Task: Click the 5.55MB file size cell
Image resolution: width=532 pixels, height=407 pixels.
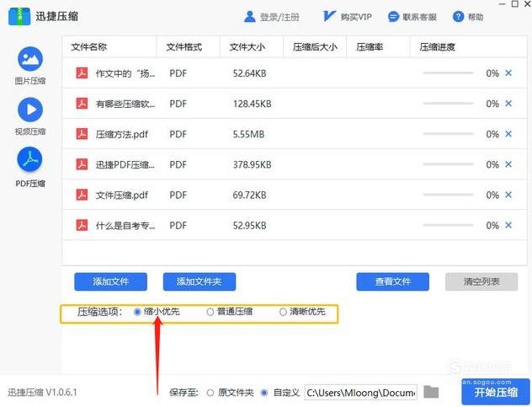Action: (x=248, y=134)
